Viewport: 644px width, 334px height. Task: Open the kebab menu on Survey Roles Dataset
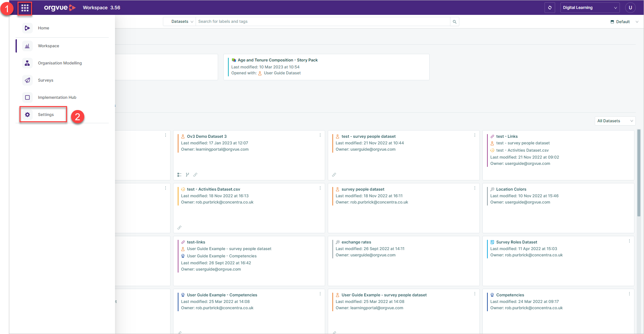tap(629, 241)
